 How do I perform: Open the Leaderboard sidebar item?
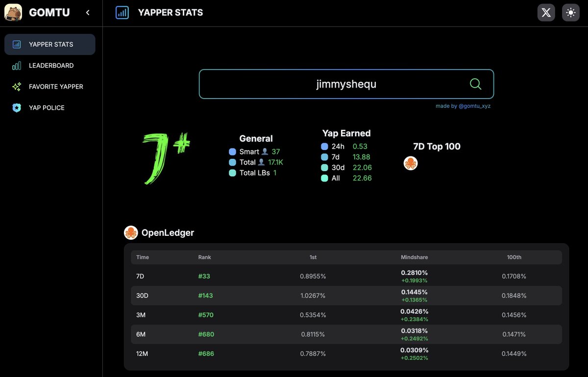(50, 65)
